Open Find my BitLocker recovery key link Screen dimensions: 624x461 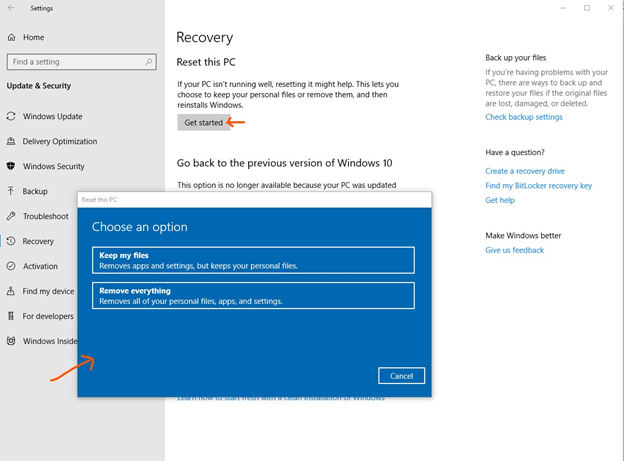[538, 186]
